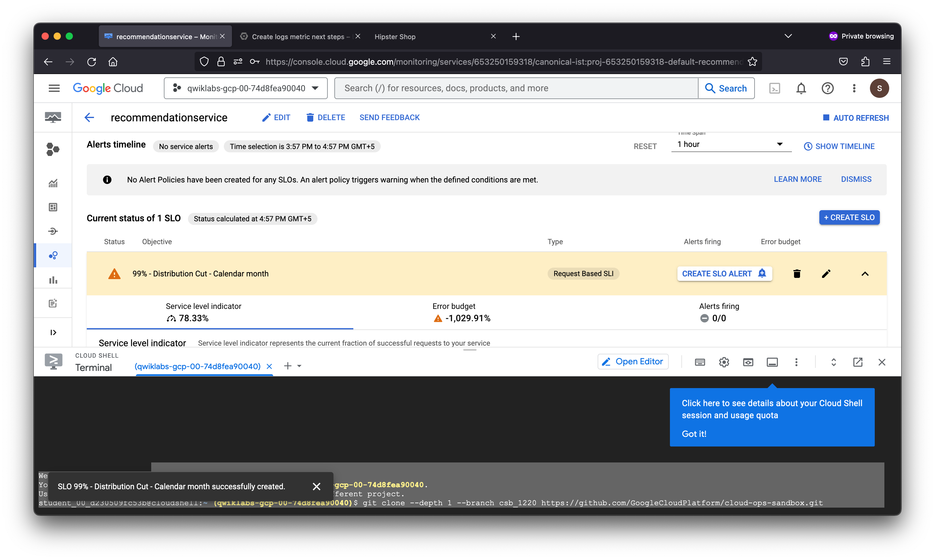Open the selected Services icon in sidebar
935x560 pixels.
[x=53, y=256]
